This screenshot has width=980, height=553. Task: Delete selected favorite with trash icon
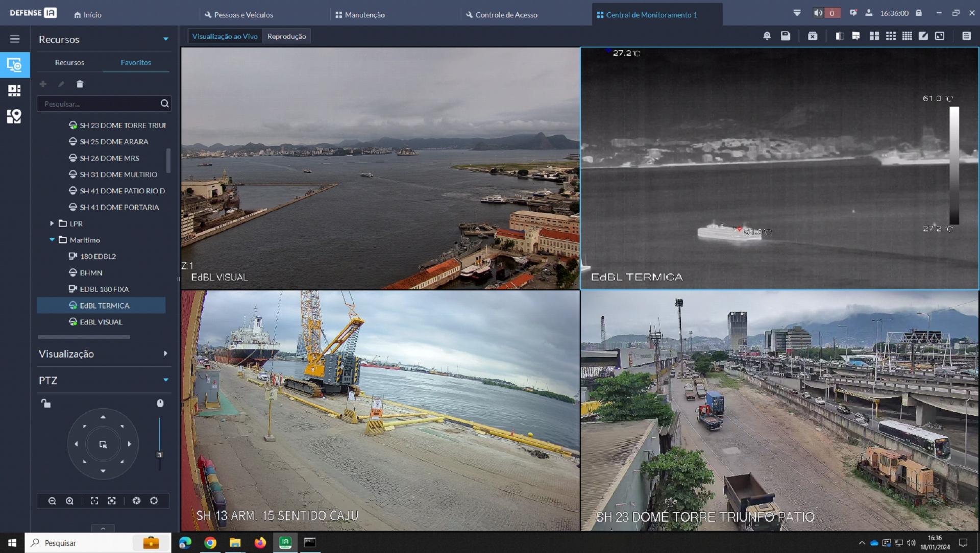[80, 84]
